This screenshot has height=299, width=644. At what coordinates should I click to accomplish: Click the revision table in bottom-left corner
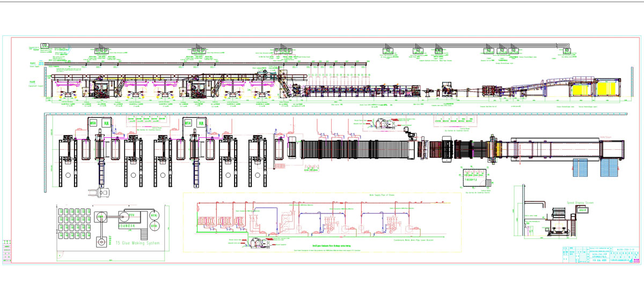(x=6, y=248)
